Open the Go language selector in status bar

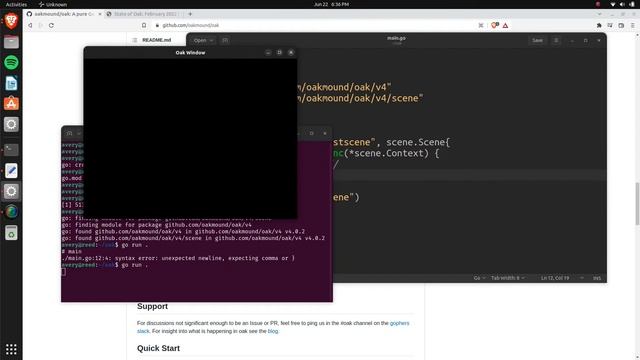(x=479, y=278)
